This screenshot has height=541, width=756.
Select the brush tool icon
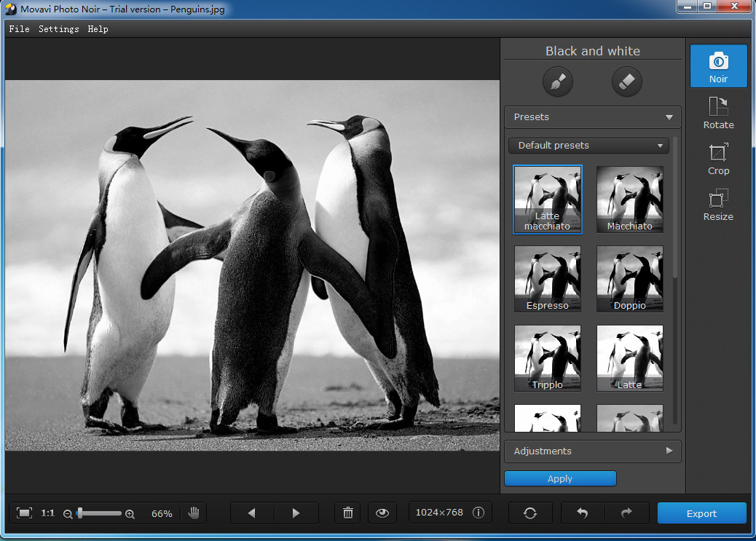(557, 82)
